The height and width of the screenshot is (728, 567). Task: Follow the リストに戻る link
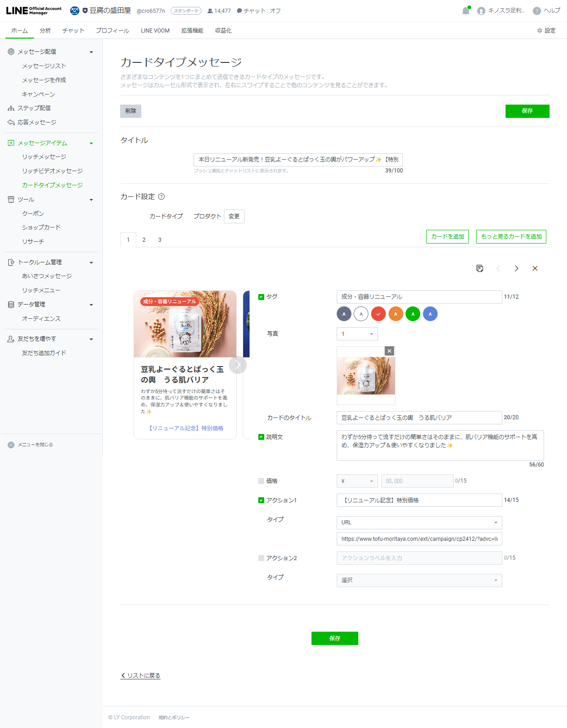click(x=140, y=676)
